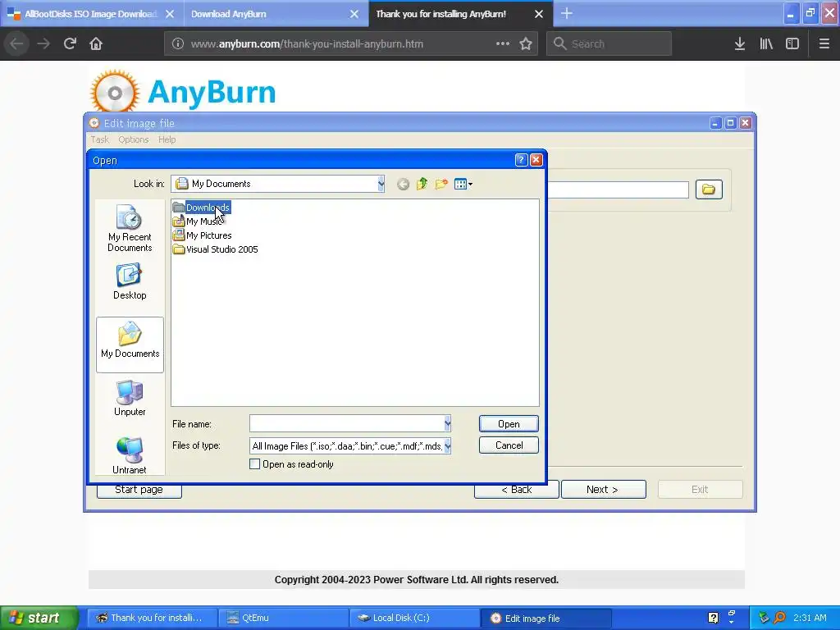Screen dimensions: 840x630
Task: Toggle the browser sidebar icon
Action: 792,43
